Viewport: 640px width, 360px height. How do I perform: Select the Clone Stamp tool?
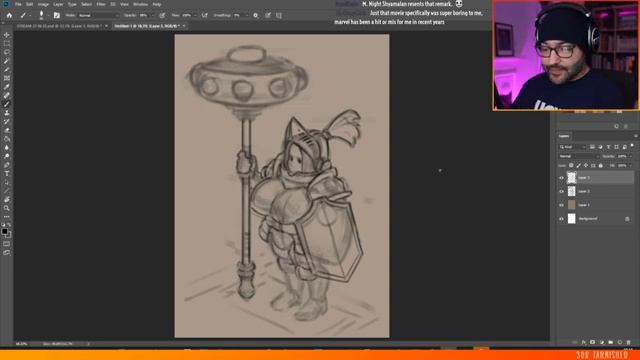(x=7, y=113)
